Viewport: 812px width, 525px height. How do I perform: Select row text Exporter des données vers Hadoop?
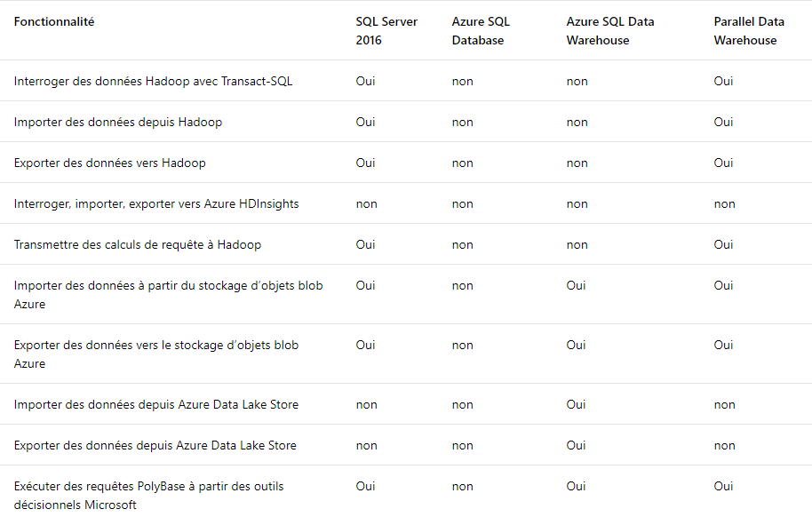click(110, 163)
